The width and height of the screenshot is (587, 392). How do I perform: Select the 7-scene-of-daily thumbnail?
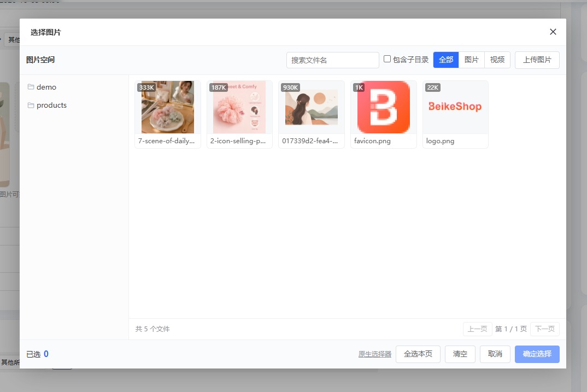168,107
